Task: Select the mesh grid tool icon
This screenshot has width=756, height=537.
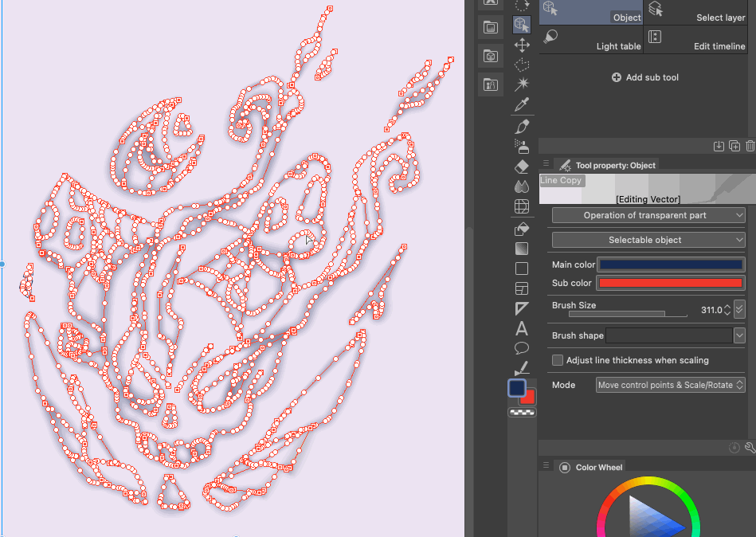Action: (522, 206)
